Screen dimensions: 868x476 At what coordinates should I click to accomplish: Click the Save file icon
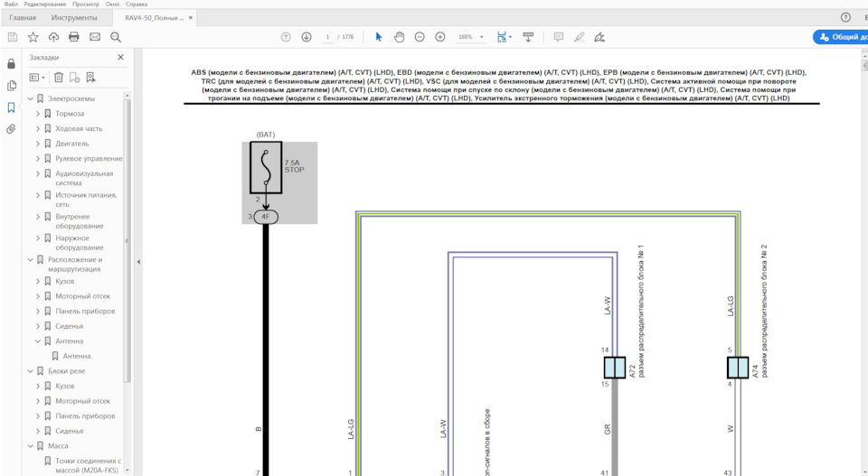tap(12, 37)
